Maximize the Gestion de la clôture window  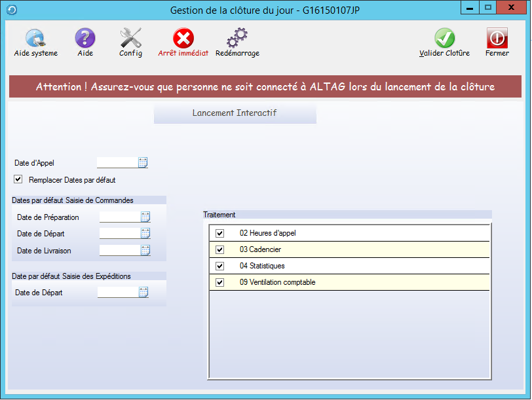coord(487,8)
